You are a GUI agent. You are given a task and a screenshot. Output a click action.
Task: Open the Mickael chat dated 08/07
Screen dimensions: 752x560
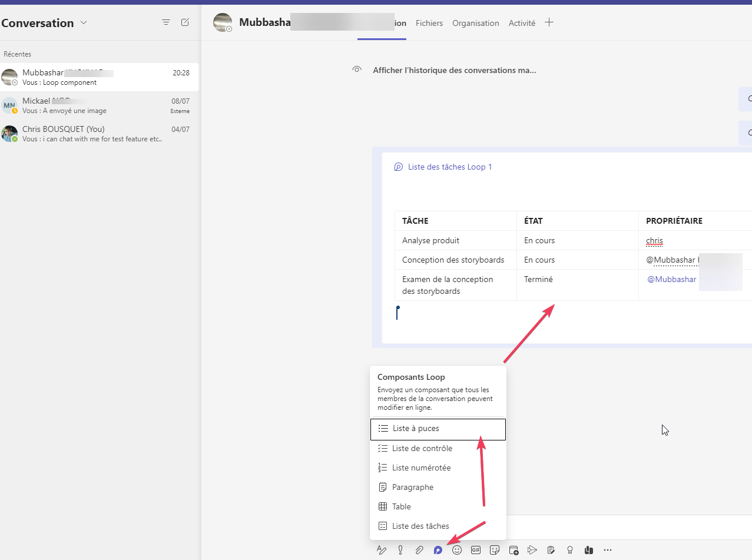(100, 105)
